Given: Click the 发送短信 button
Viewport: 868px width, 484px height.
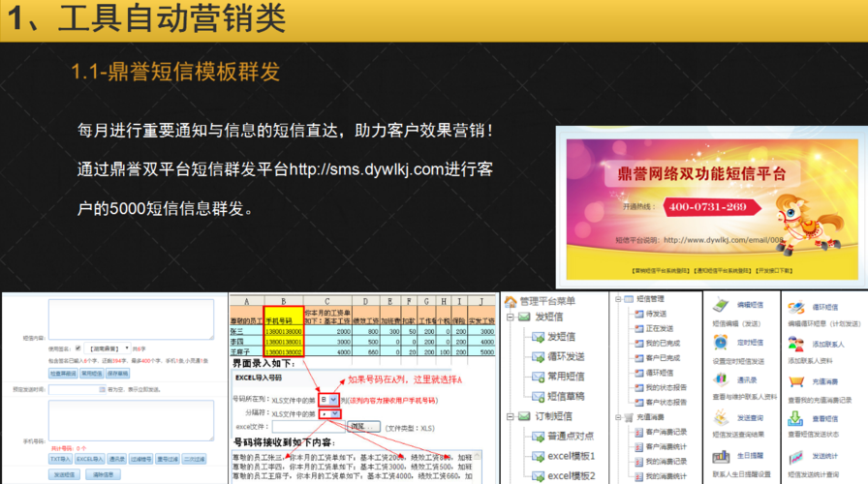Looking at the screenshot, I should click(64, 474).
